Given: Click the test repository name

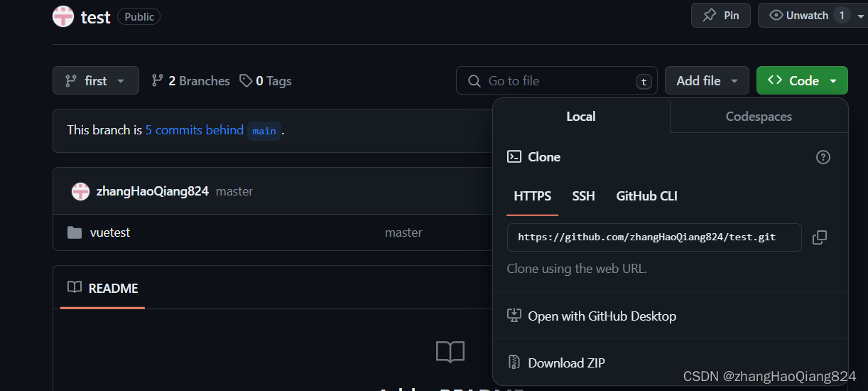Looking at the screenshot, I should pos(95,17).
